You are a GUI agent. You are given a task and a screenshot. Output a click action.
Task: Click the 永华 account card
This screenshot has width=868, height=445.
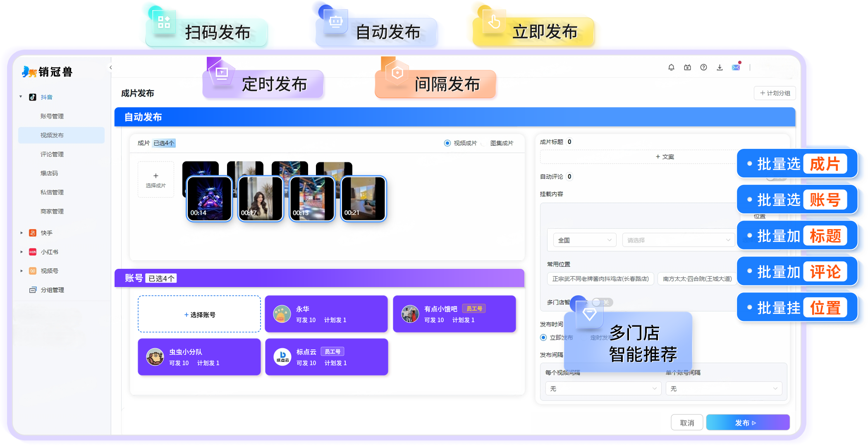[326, 314]
